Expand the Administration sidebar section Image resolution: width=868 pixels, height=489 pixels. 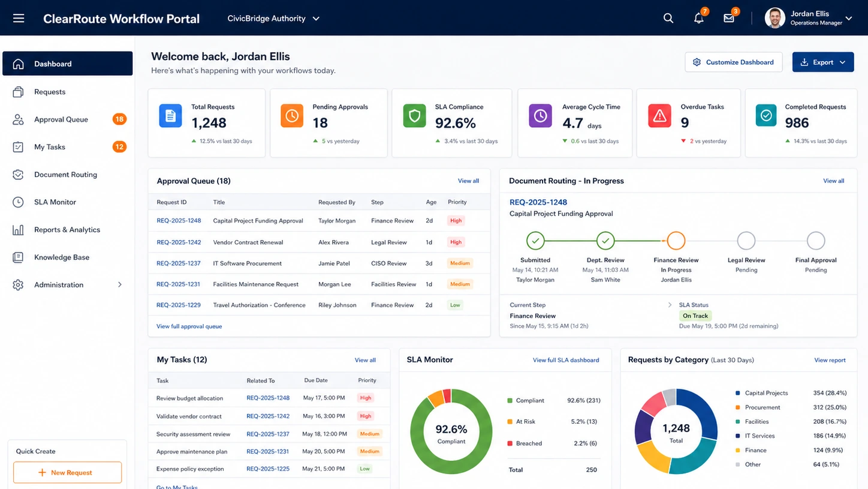click(68, 285)
